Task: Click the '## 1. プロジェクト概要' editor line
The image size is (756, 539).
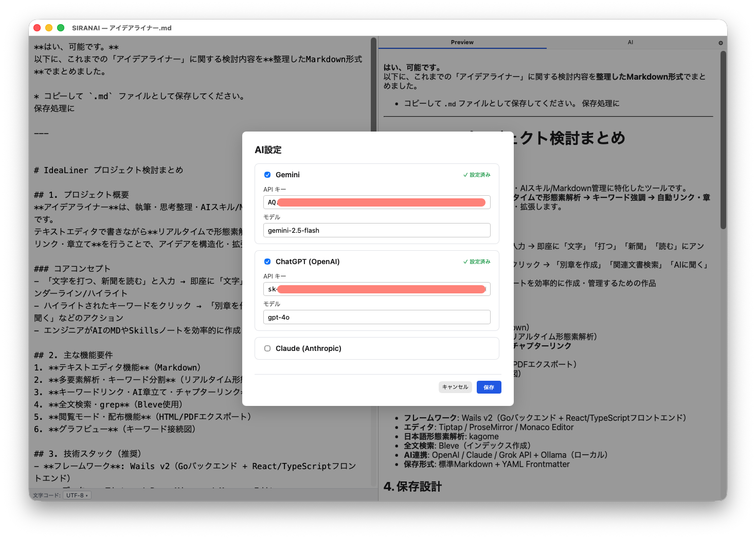Action: point(81,195)
